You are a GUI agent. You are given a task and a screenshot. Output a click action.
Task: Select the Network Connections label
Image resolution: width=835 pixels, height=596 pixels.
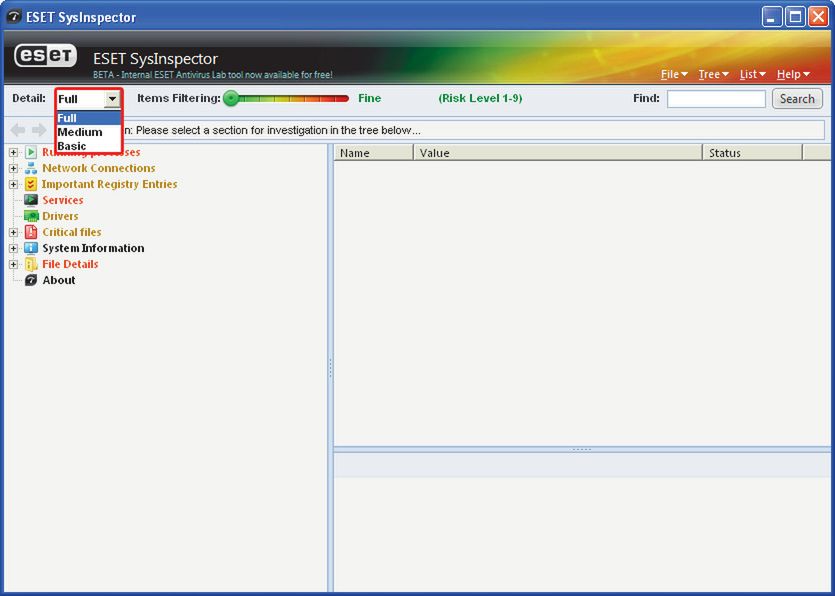(x=99, y=168)
